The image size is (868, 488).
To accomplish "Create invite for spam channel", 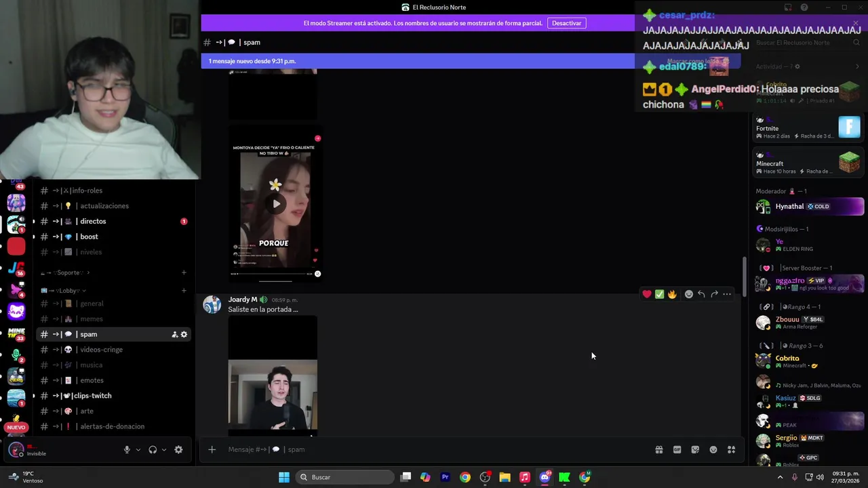I will click(x=174, y=334).
